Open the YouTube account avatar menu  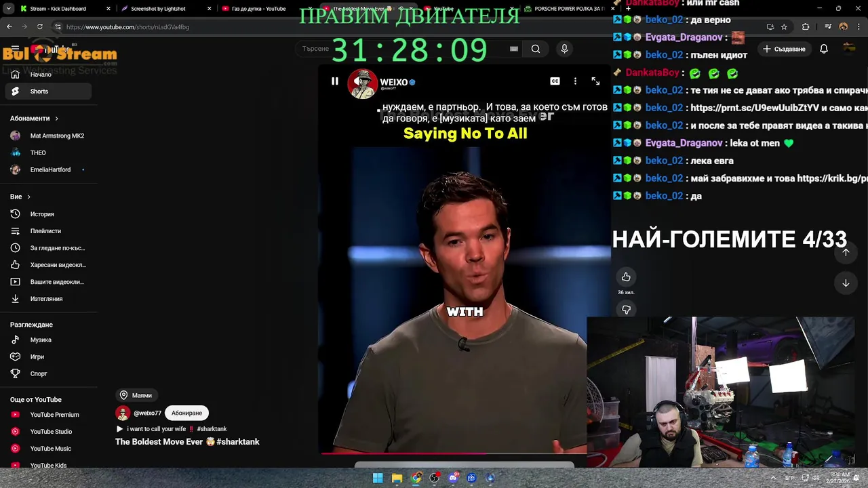849,49
